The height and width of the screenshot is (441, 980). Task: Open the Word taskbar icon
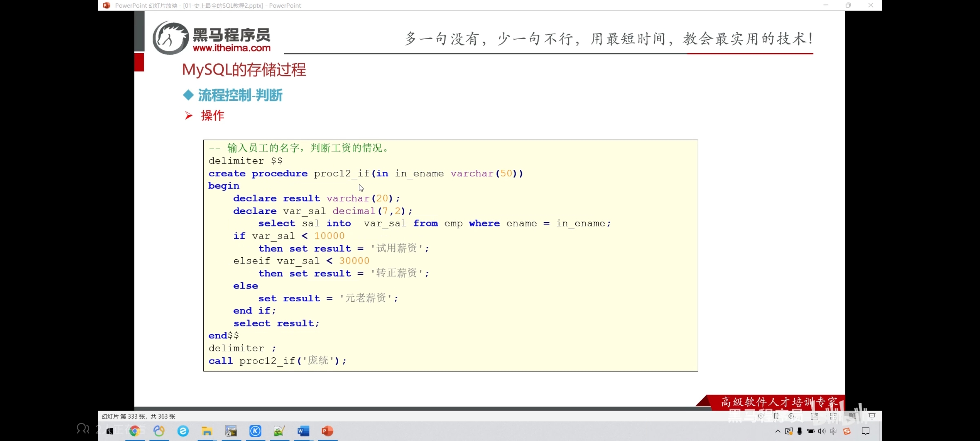[x=303, y=431]
